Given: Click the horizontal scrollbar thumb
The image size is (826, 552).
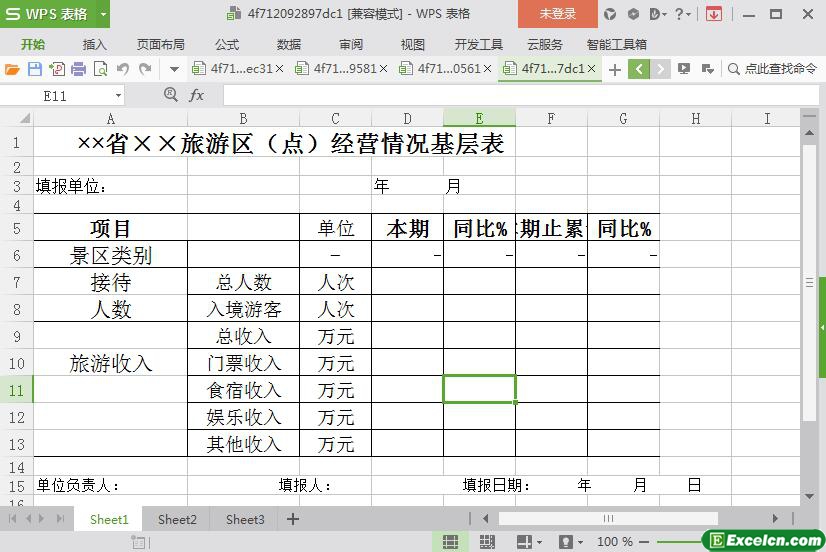Looking at the screenshot, I should 608,519.
